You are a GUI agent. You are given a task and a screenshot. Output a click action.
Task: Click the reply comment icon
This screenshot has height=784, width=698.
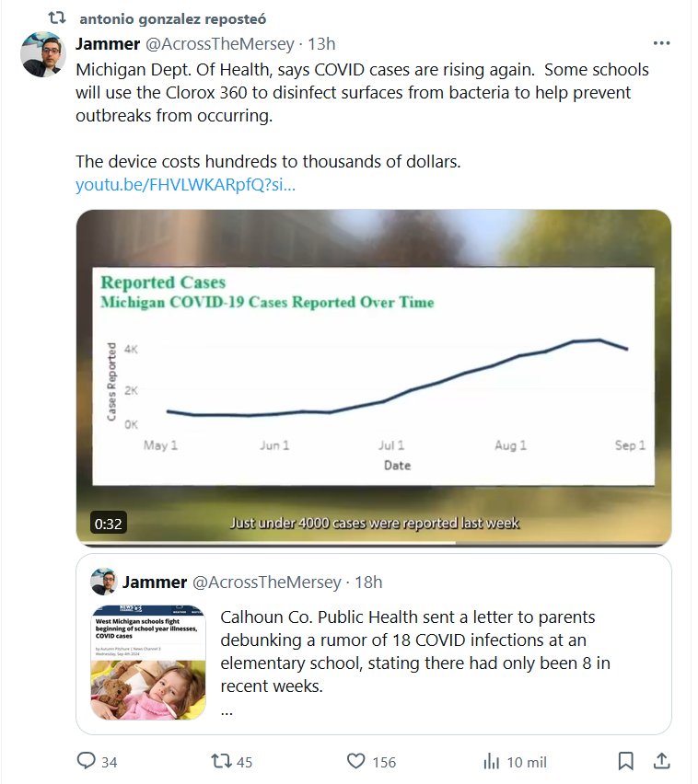coord(86,761)
